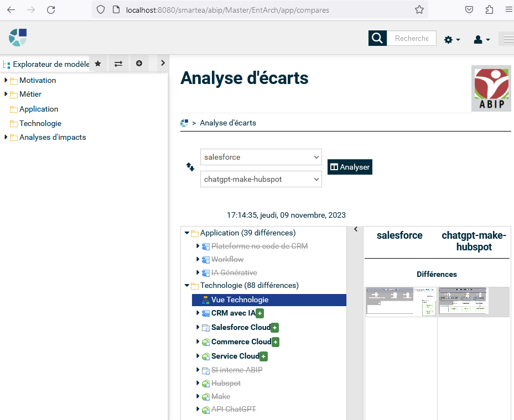Click the green plus badge next to Service Cloud
The height and width of the screenshot is (420, 514).
coord(263,356)
